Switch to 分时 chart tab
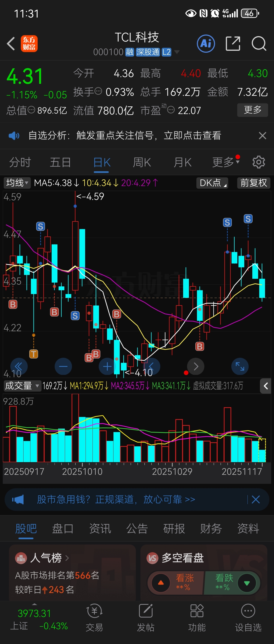 tap(20, 162)
